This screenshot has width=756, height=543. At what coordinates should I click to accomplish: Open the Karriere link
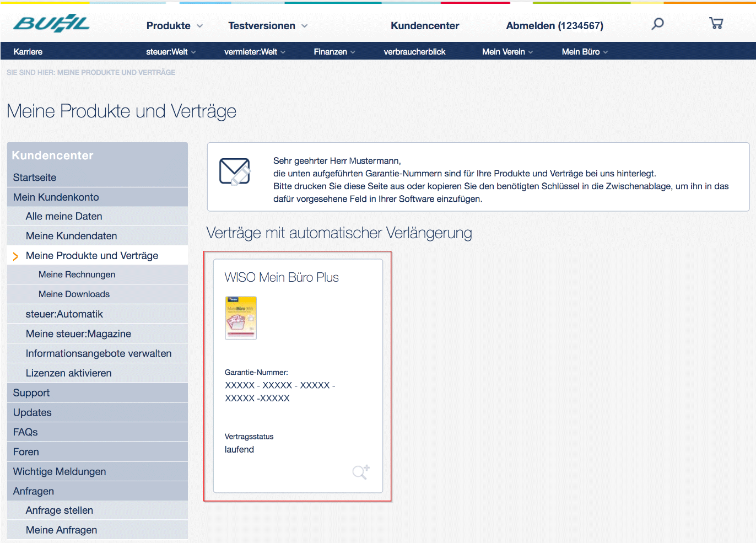click(x=28, y=52)
